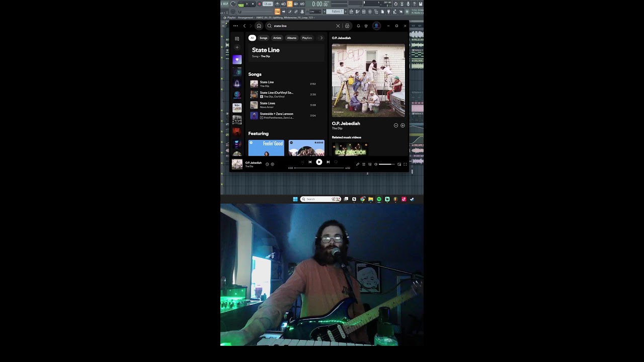Open The Dip artist link in Now Playing panel
The width and height of the screenshot is (644, 362).
tap(337, 128)
